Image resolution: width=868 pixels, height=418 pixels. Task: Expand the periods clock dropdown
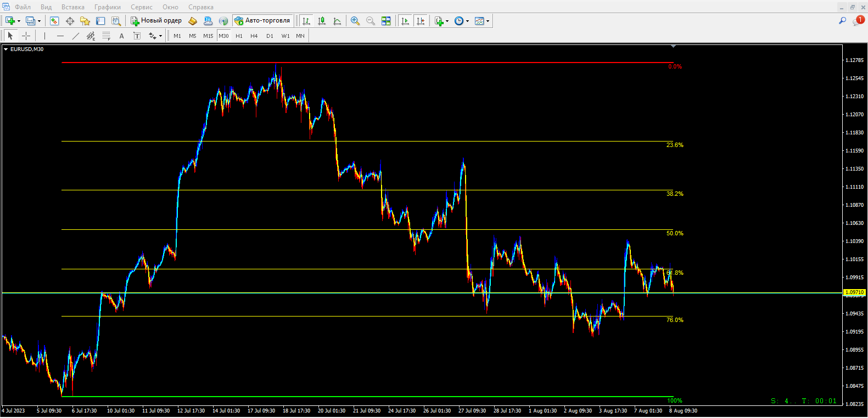click(467, 21)
